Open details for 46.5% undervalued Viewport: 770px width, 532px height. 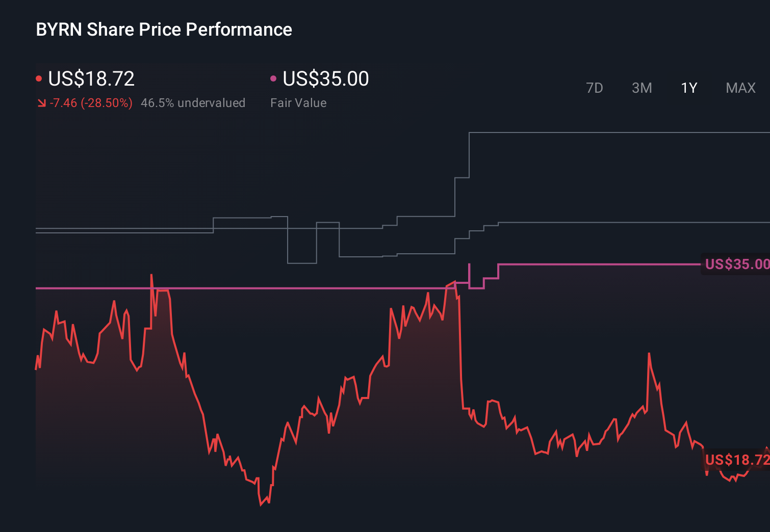pos(193,103)
